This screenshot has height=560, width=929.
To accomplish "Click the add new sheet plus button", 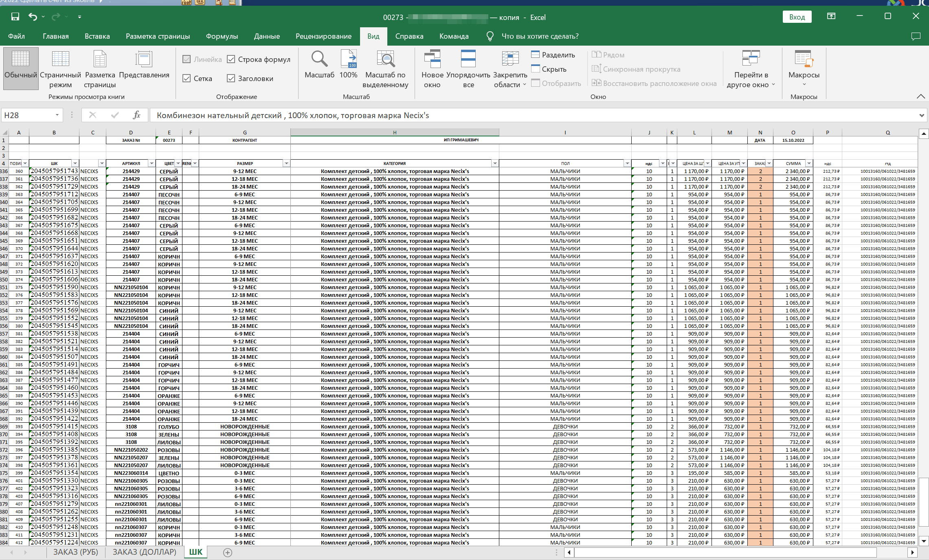I will tap(228, 552).
